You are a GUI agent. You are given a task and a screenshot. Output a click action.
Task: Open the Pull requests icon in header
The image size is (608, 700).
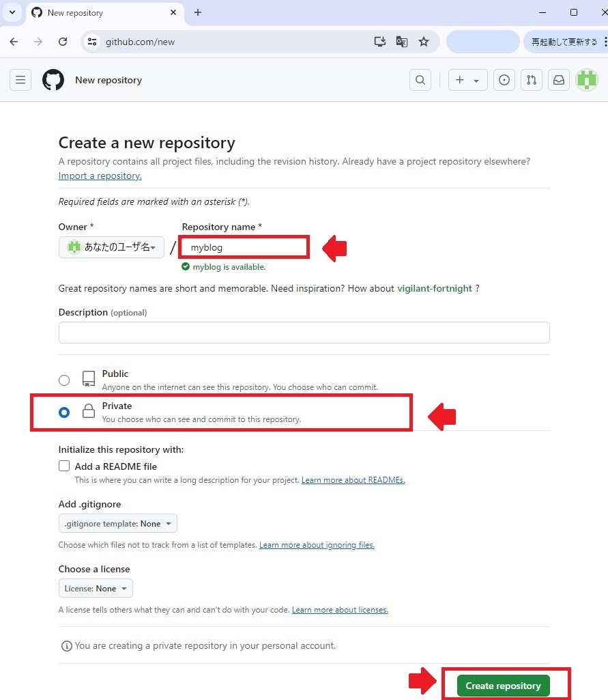point(531,80)
